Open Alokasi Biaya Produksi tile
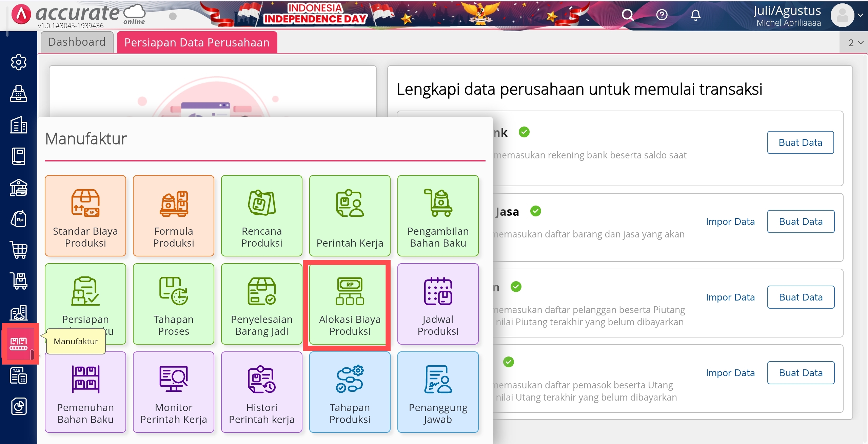Image resolution: width=868 pixels, height=444 pixels. pyautogui.click(x=350, y=304)
